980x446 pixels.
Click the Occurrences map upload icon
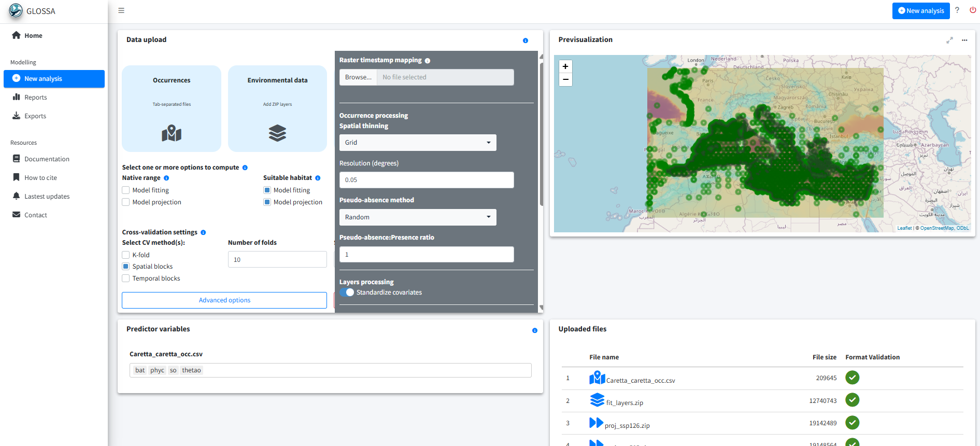pyautogui.click(x=172, y=133)
